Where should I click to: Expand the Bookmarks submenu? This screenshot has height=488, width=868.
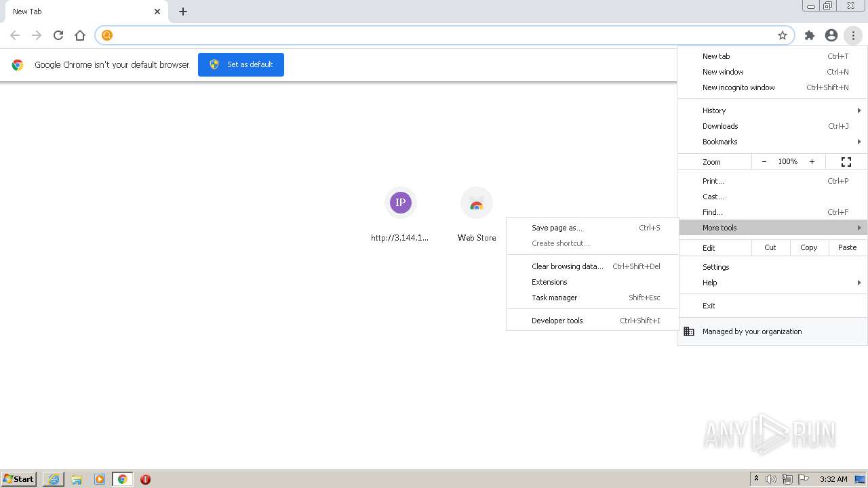point(772,142)
